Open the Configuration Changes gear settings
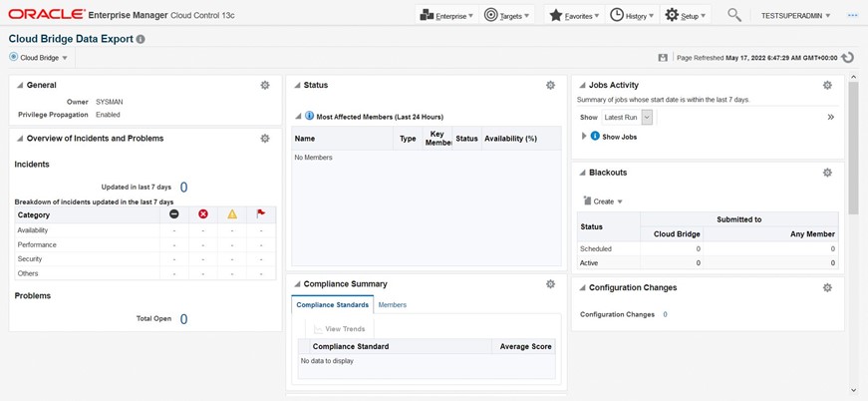Screen dimensions: 868x401 coord(827,288)
